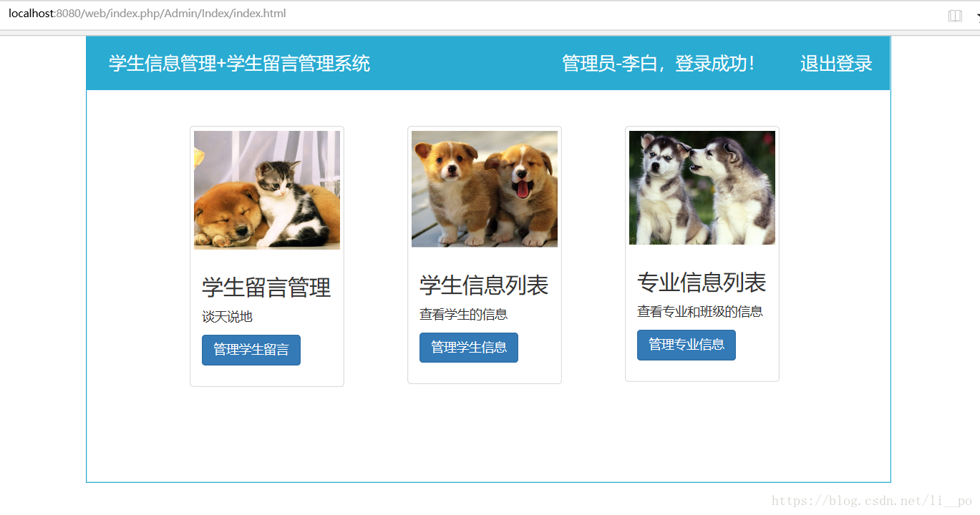This screenshot has height=515, width=980.
Task: Click the husky puppies thumbnail
Action: click(702, 187)
